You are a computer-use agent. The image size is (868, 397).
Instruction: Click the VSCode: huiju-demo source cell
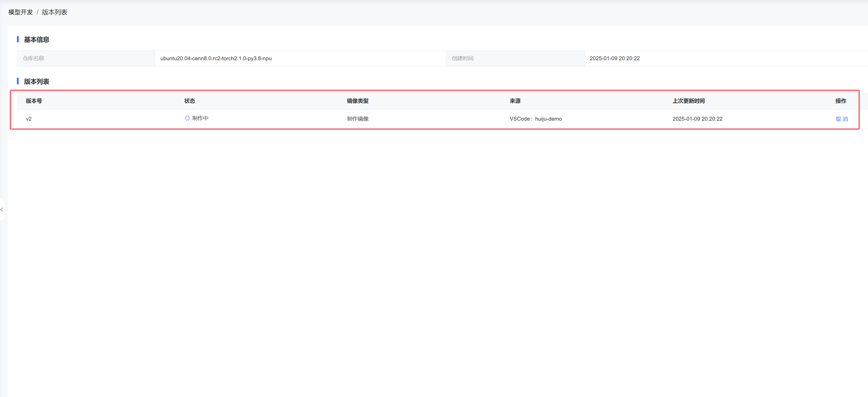[535, 119]
